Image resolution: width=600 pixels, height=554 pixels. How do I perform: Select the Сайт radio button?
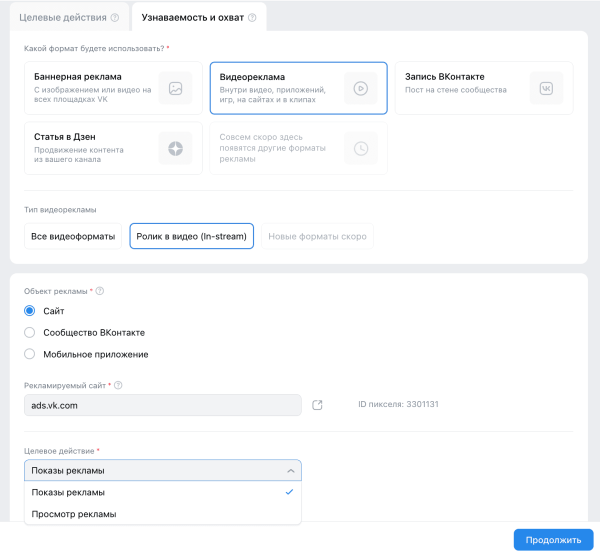30,311
